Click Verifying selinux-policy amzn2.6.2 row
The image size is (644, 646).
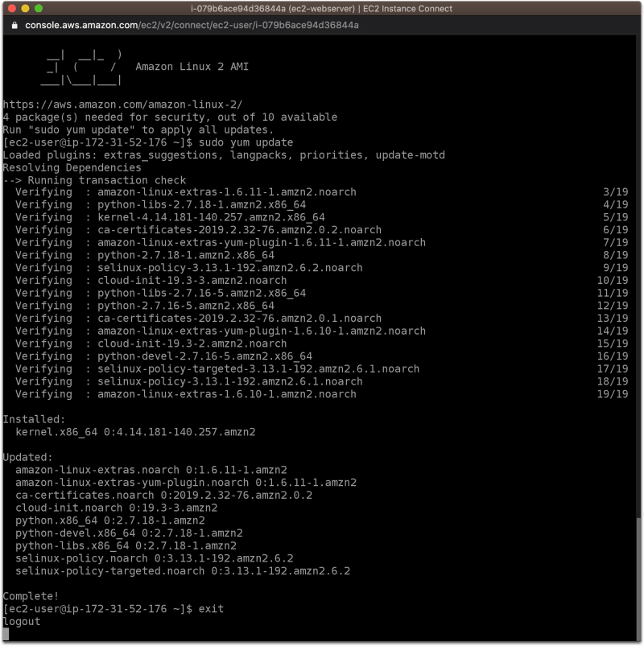(x=321, y=268)
